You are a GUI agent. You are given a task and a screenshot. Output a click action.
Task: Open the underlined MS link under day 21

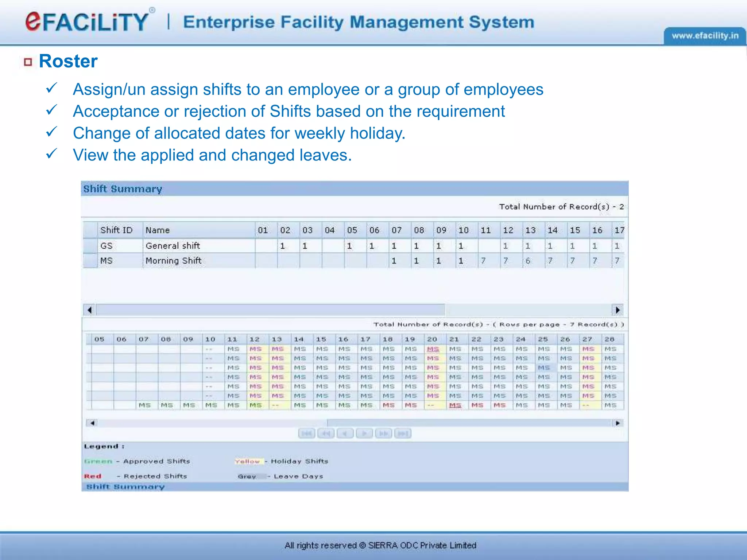tap(455, 405)
